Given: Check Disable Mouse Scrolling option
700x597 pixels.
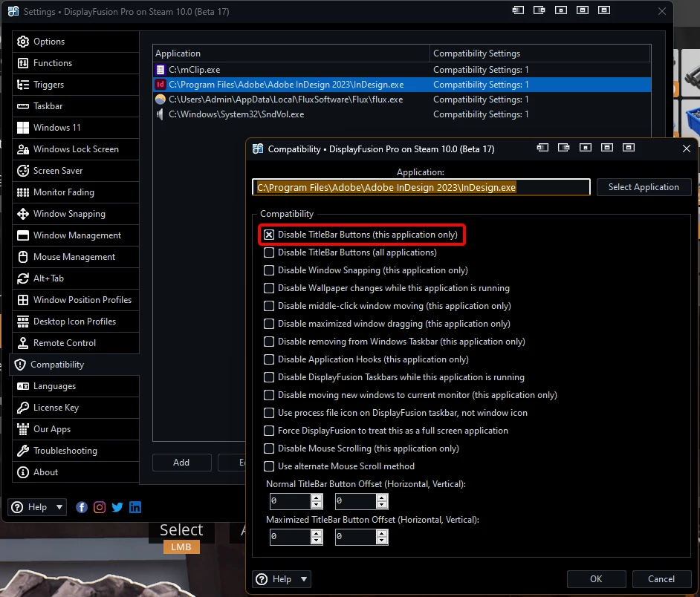Looking at the screenshot, I should (269, 448).
